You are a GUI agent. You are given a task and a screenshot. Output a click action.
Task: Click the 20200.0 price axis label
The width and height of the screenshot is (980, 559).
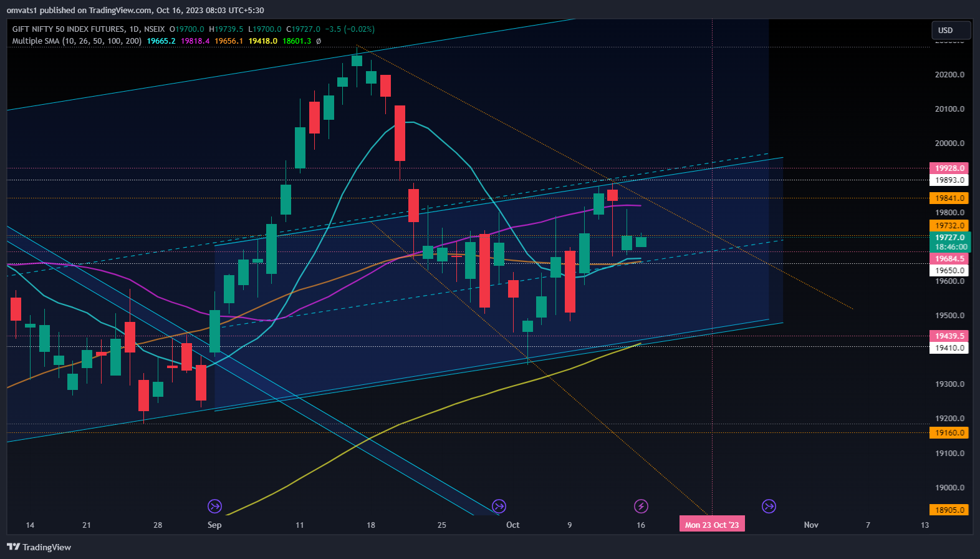[949, 75]
